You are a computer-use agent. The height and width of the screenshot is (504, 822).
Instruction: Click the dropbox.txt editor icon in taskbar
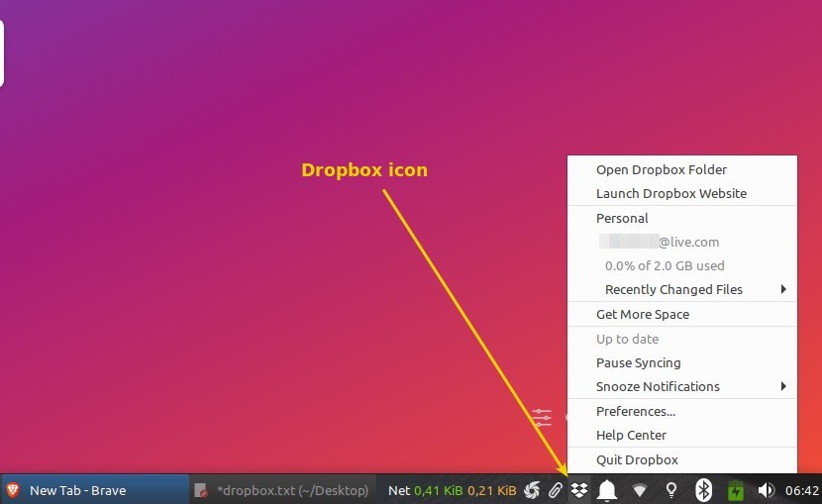pyautogui.click(x=201, y=490)
